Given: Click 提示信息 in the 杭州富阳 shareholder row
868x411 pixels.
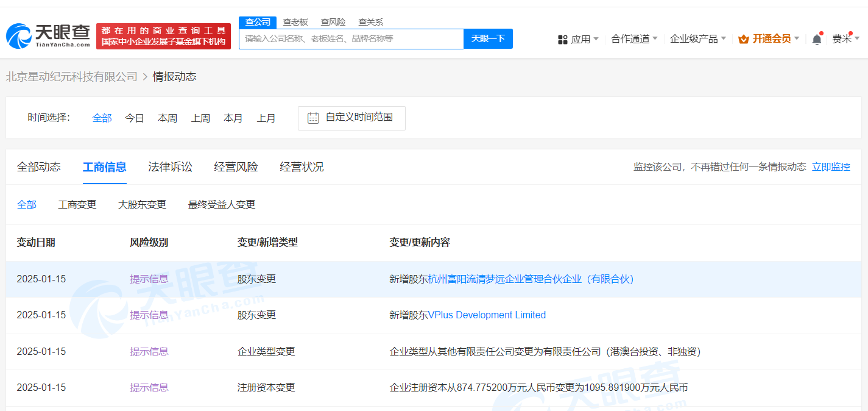Looking at the screenshot, I should [x=149, y=279].
